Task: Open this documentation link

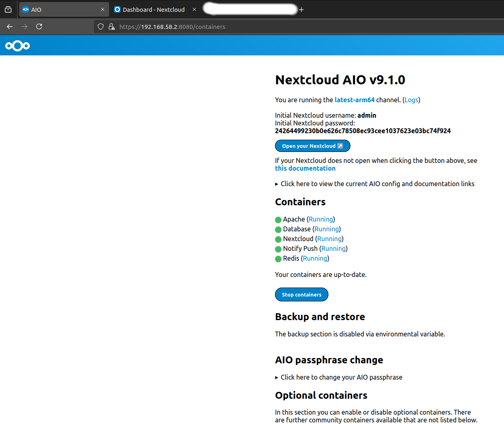Action: 305,168
